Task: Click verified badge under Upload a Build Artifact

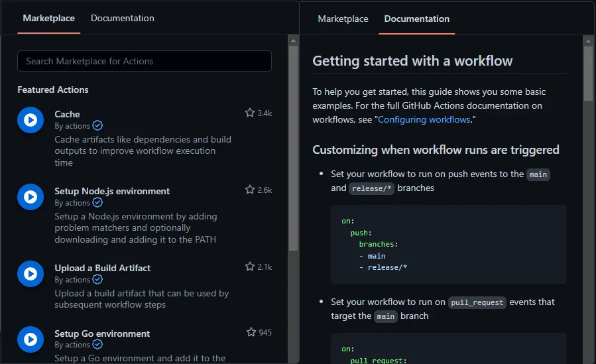Action: coord(97,279)
